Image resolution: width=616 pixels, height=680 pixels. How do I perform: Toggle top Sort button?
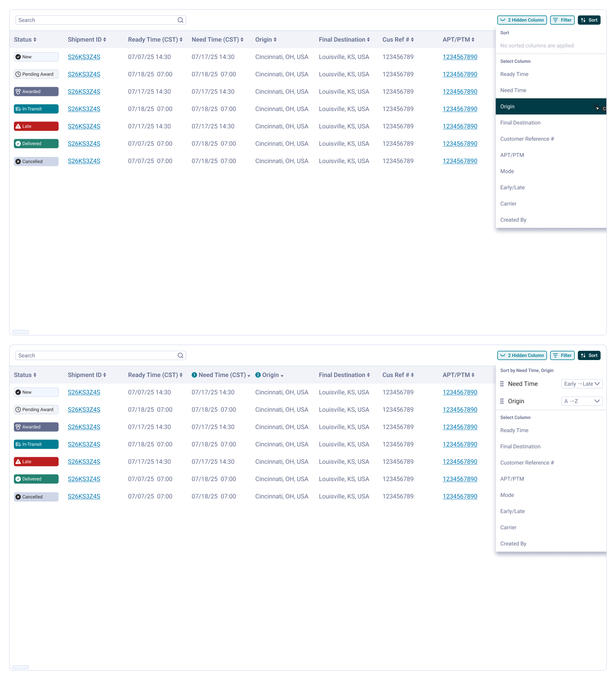(x=589, y=20)
